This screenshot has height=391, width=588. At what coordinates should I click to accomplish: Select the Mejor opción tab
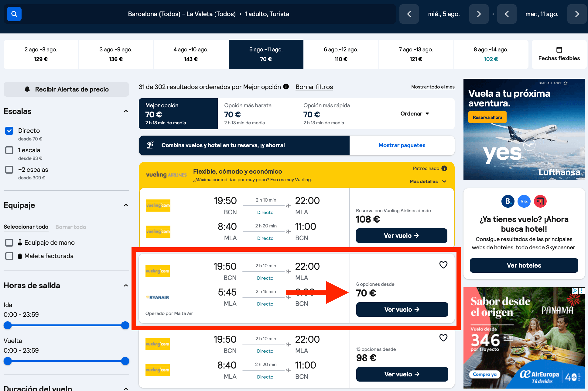(x=178, y=114)
